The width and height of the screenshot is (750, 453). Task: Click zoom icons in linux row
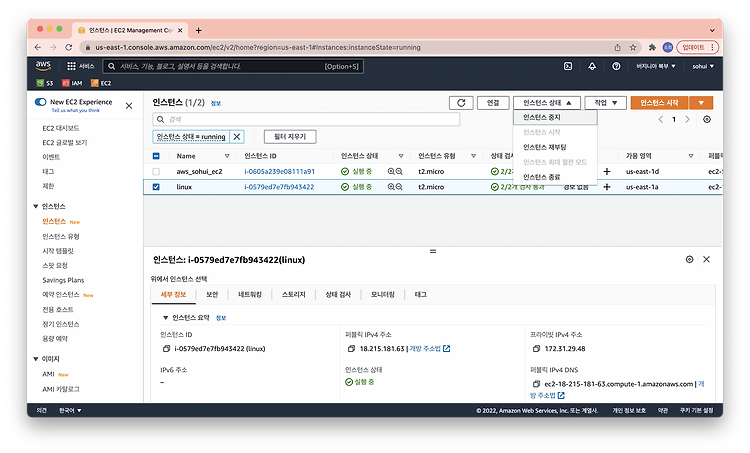click(x=395, y=187)
